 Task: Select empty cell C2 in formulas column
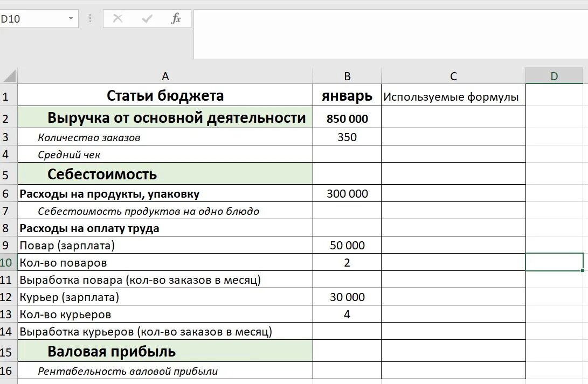(453, 117)
